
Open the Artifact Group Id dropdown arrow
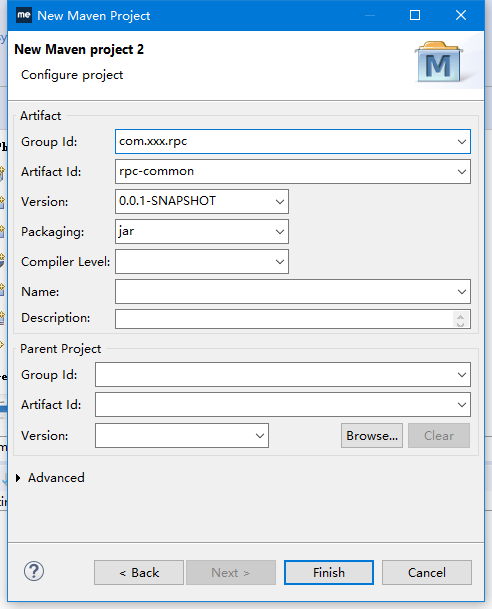point(461,142)
